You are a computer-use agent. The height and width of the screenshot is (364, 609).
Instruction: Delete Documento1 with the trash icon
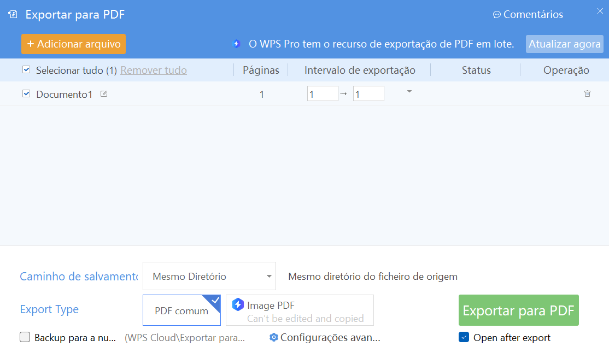click(587, 93)
